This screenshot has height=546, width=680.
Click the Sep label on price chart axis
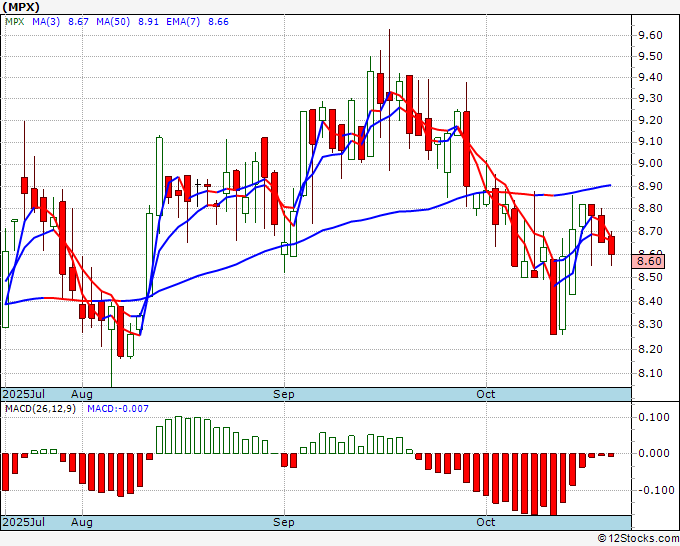pos(284,394)
